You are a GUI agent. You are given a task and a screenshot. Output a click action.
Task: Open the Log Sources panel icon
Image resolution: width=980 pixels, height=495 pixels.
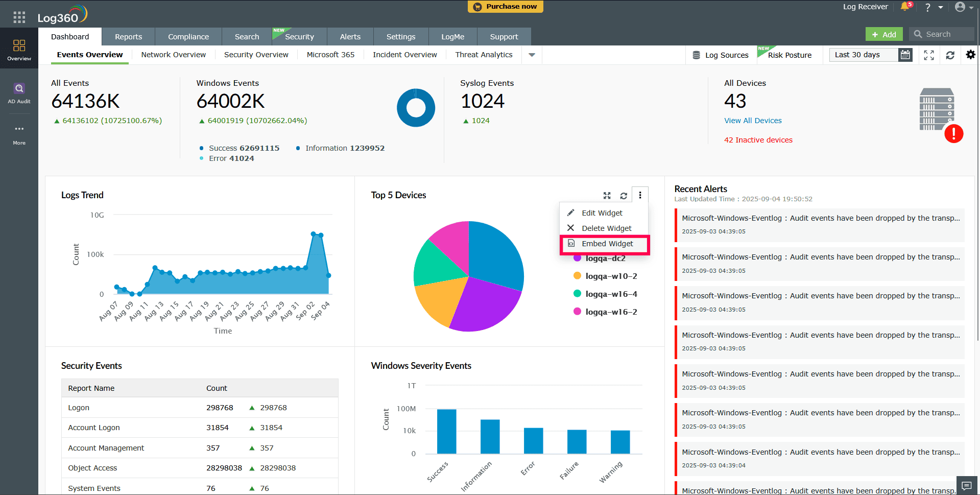697,55
